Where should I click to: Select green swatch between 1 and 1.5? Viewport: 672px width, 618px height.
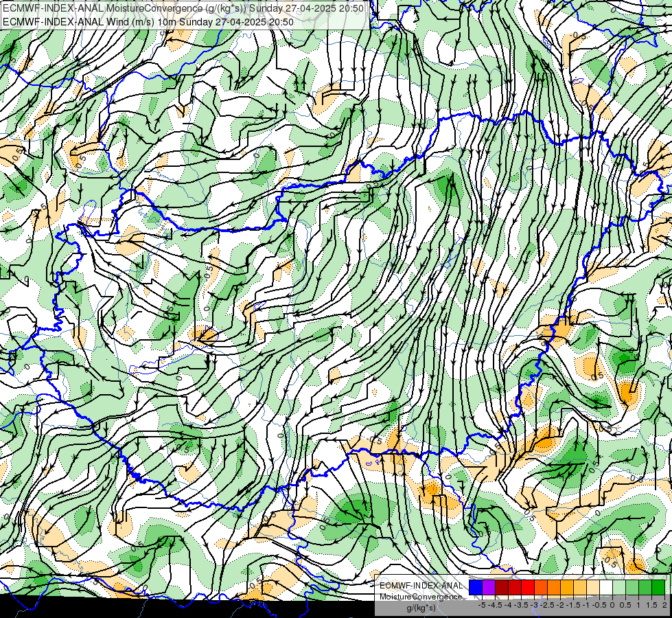[632, 588]
